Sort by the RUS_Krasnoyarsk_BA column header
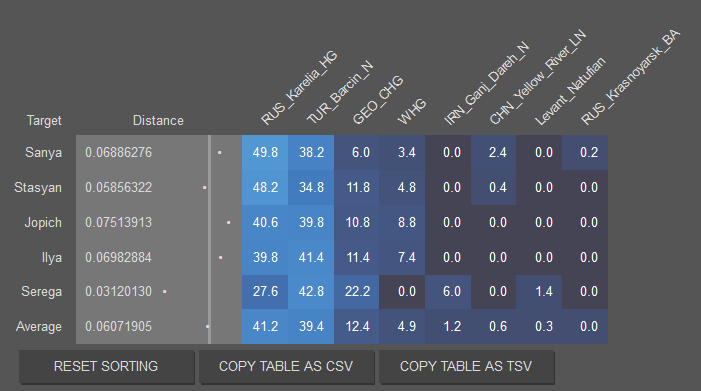 click(x=630, y=77)
